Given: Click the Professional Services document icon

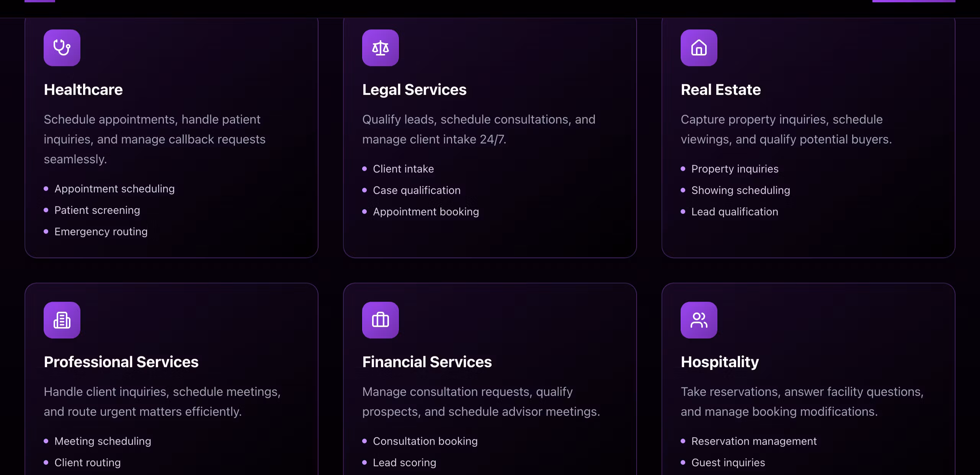Looking at the screenshot, I should coord(62,320).
